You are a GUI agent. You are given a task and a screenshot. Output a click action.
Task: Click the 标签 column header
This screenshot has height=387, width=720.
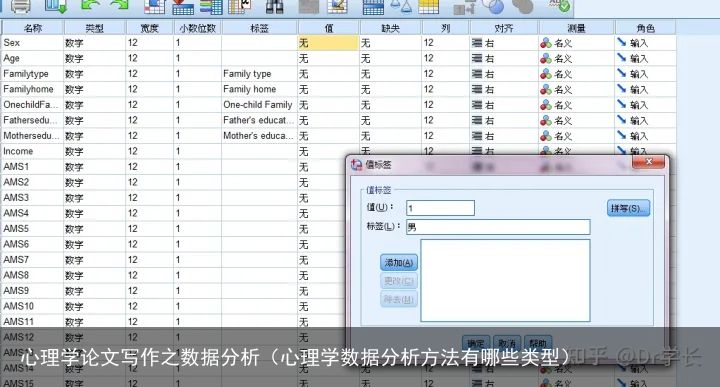click(x=259, y=28)
